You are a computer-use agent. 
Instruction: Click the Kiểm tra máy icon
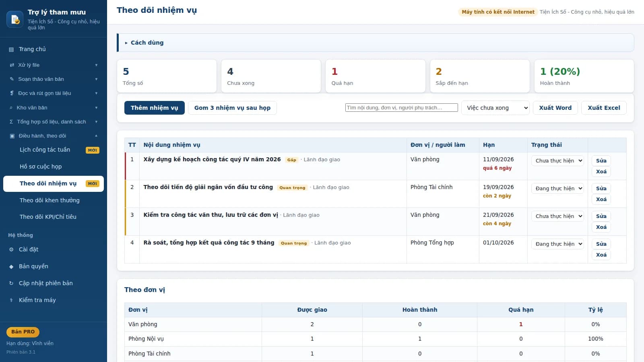(x=11, y=300)
